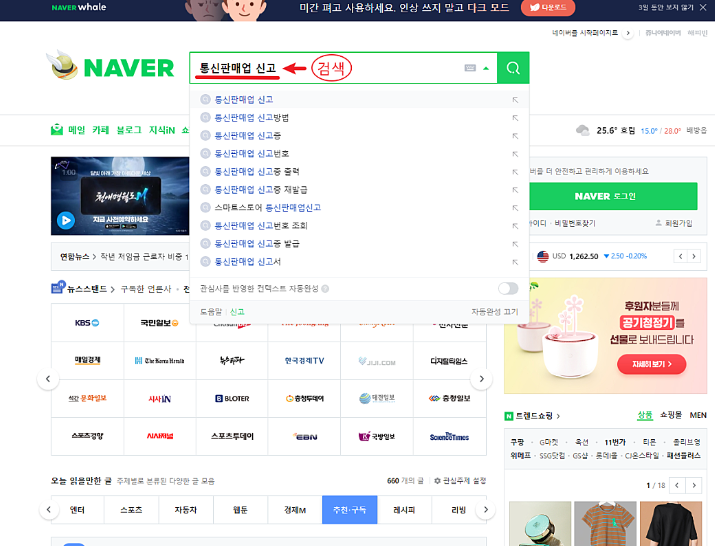Click 뉴스스탠드 icon

click(x=58, y=287)
